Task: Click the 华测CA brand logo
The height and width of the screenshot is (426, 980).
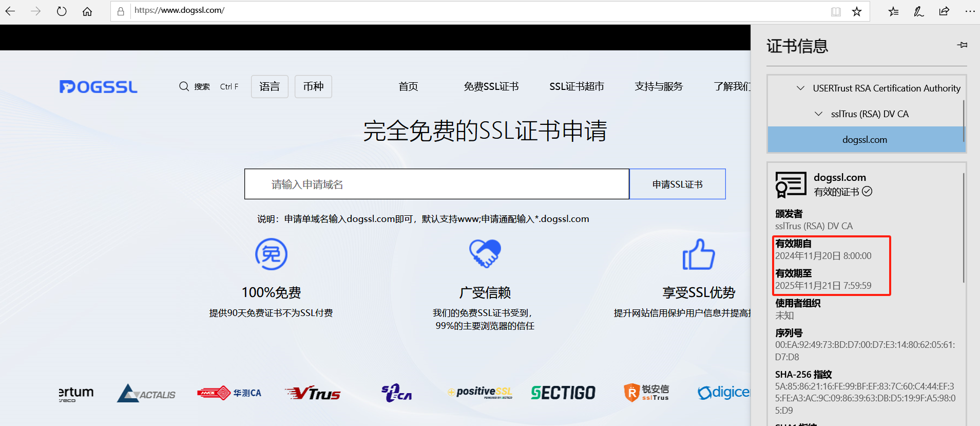Action: point(229,393)
